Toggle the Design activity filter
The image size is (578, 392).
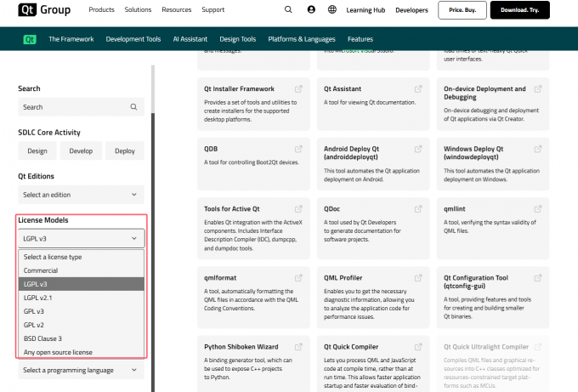[37, 151]
